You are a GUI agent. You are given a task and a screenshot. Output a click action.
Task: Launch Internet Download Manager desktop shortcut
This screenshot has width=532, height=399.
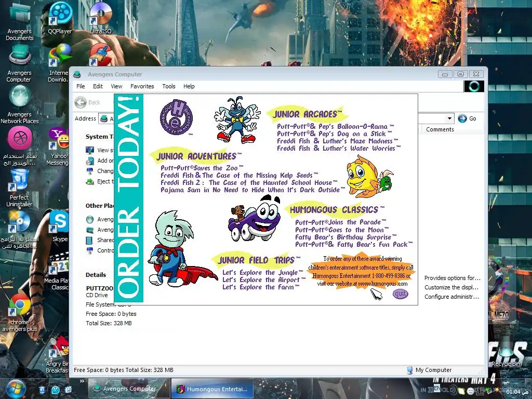coord(58,63)
